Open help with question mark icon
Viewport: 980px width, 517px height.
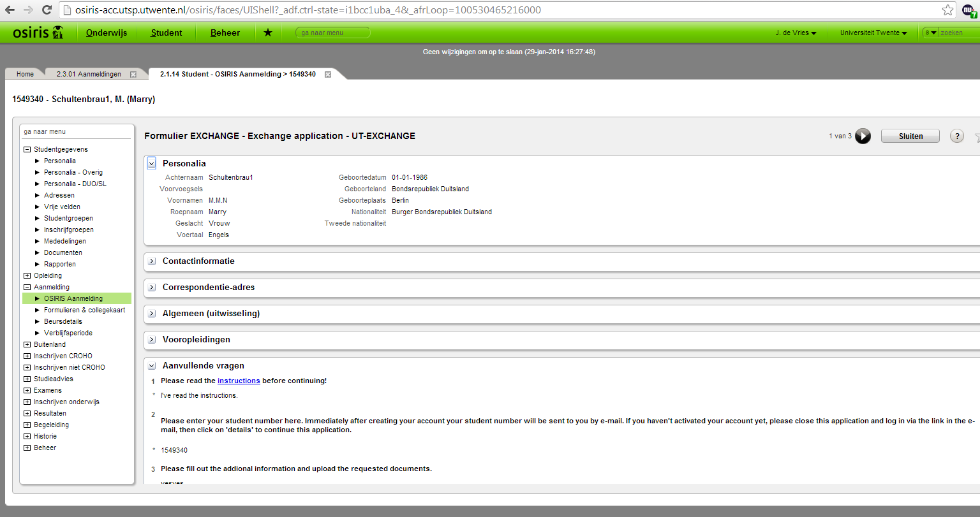coord(957,136)
